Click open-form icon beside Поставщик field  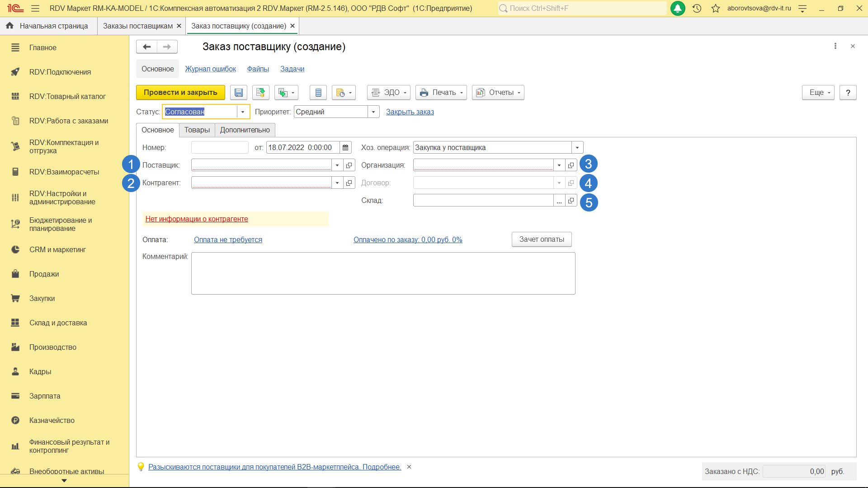pos(349,165)
